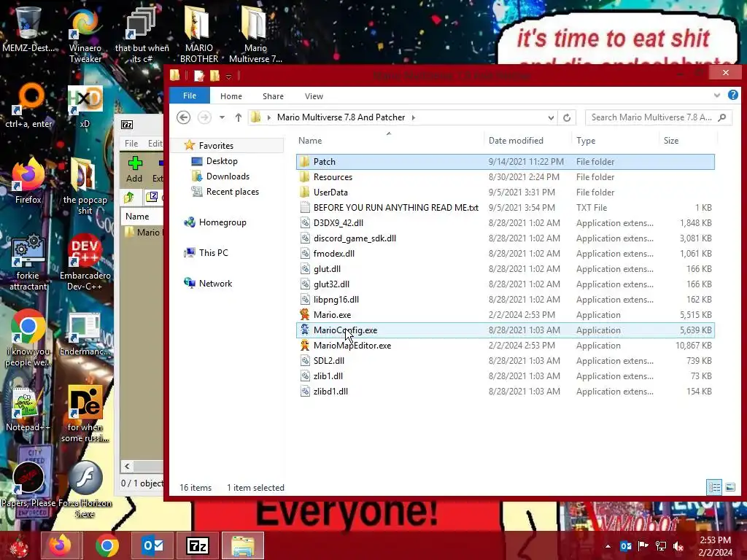This screenshot has width=747, height=560.
Task: Launch Papers, Please desktop shortcut
Action: pyautogui.click(x=28, y=484)
